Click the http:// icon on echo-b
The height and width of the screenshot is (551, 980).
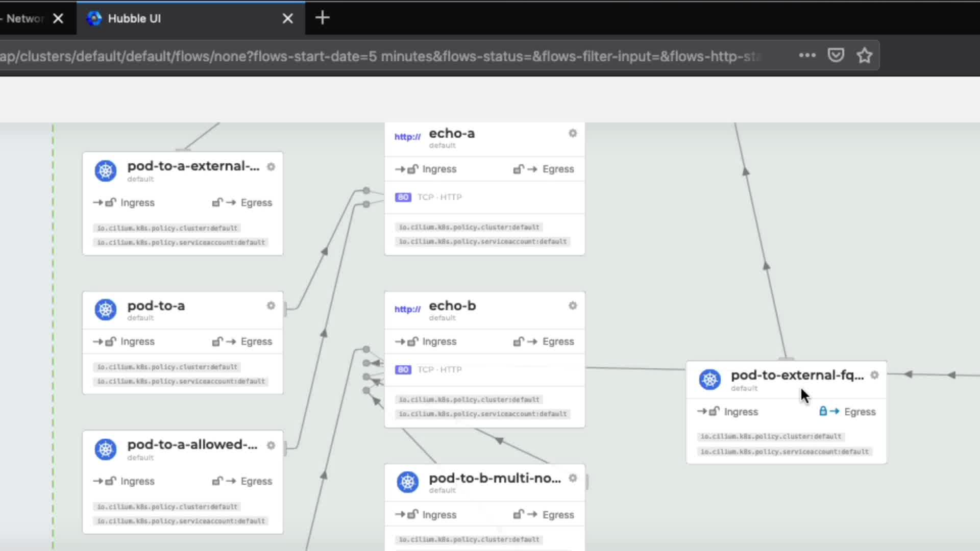tap(407, 309)
